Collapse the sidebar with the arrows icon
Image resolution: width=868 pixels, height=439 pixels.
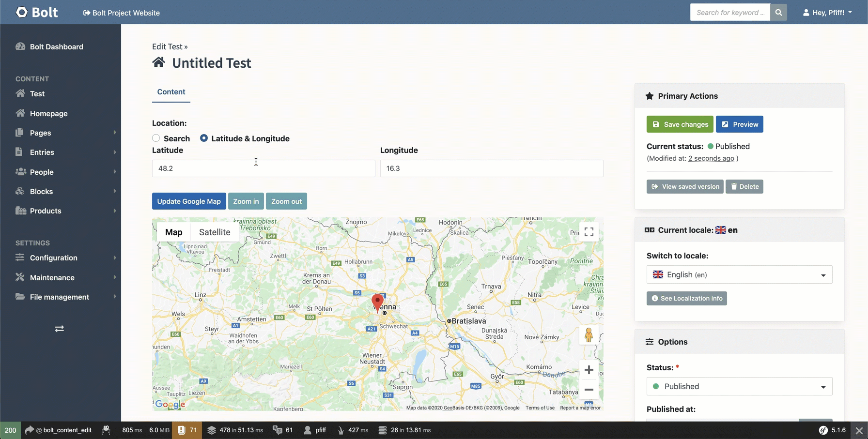pyautogui.click(x=60, y=329)
